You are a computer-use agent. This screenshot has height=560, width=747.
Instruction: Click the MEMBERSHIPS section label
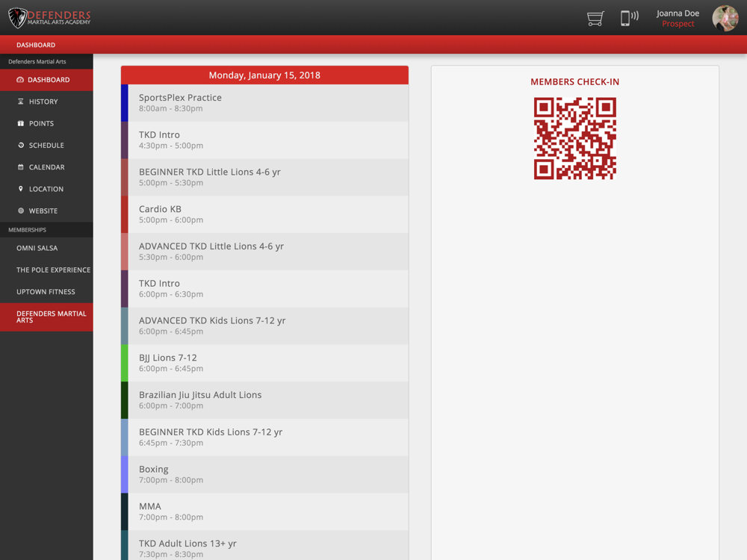27,230
